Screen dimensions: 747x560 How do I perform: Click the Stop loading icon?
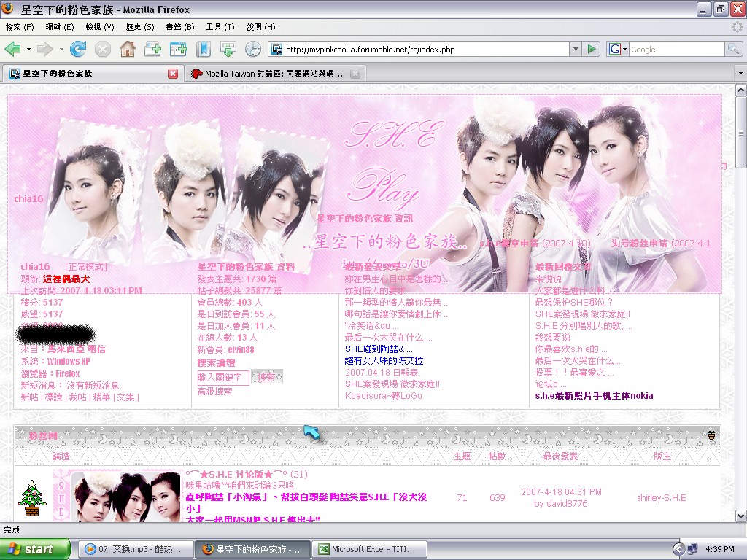tap(103, 50)
